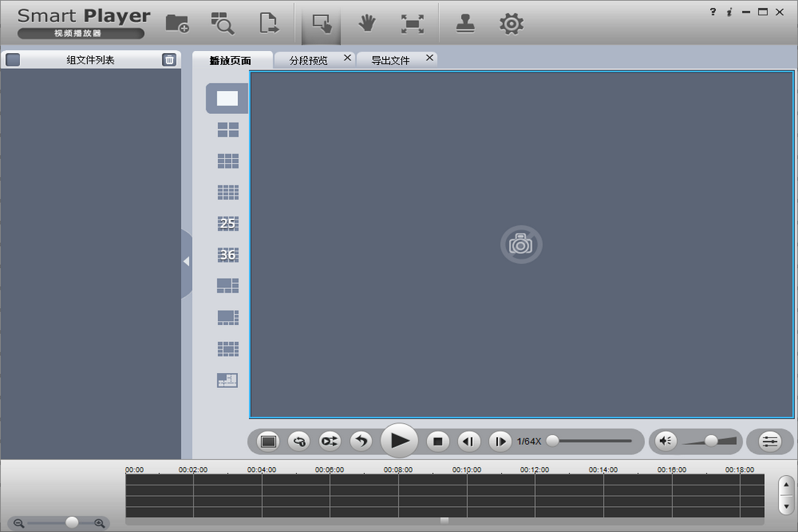Toggle fullscreen display mode
This screenshot has height=532, width=798.
(412, 24)
